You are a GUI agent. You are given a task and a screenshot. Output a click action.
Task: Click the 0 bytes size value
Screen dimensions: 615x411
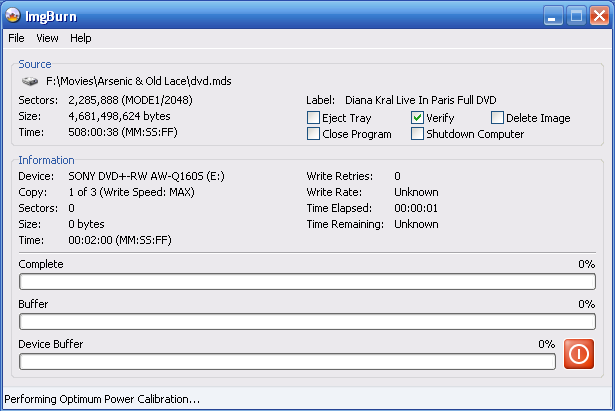pos(86,224)
